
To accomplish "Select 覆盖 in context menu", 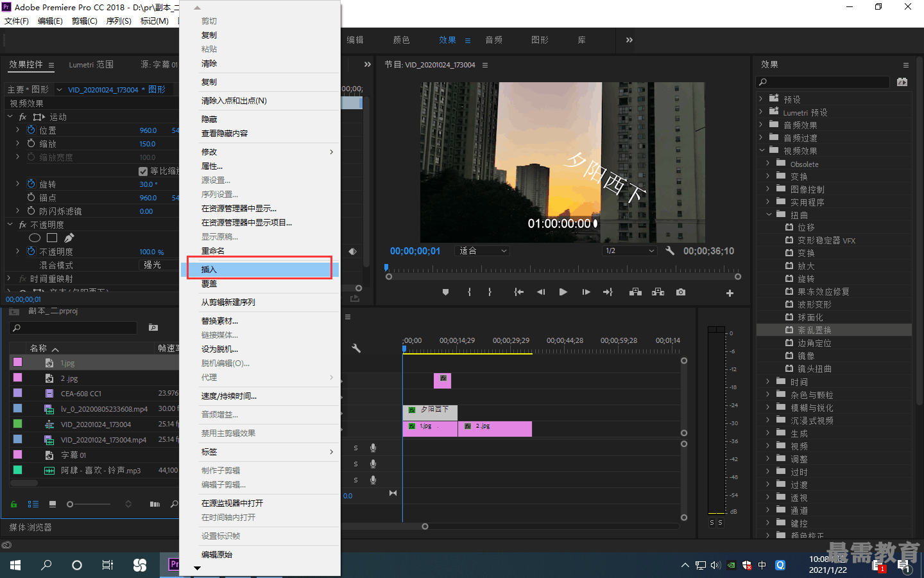I will point(260,283).
